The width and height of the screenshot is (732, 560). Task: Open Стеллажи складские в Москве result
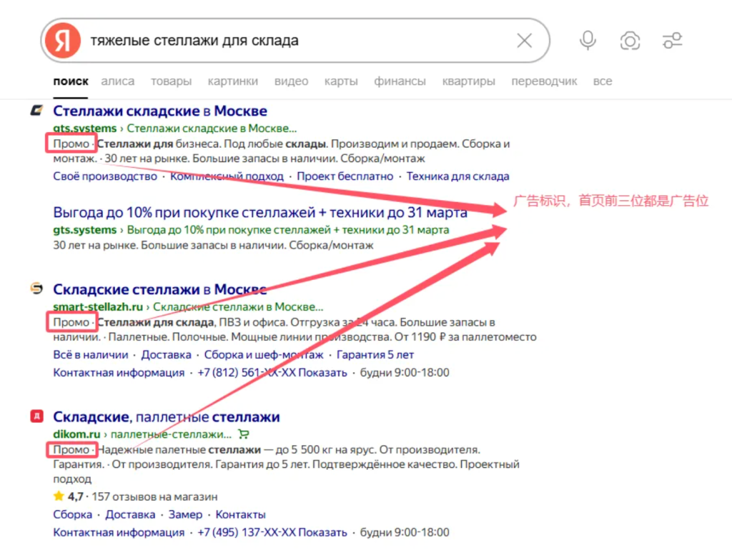[x=160, y=111]
